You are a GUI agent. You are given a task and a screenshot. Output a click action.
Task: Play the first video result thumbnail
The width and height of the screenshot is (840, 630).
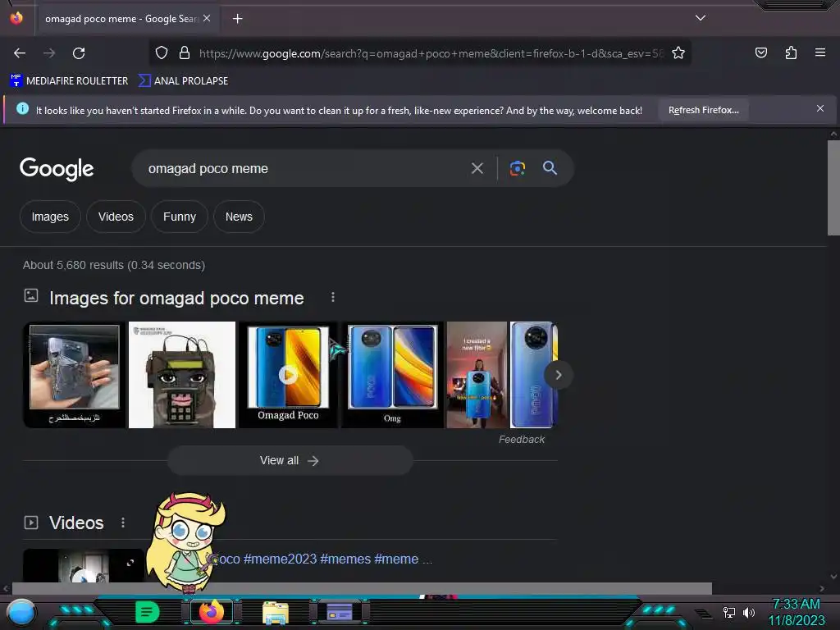point(84,565)
